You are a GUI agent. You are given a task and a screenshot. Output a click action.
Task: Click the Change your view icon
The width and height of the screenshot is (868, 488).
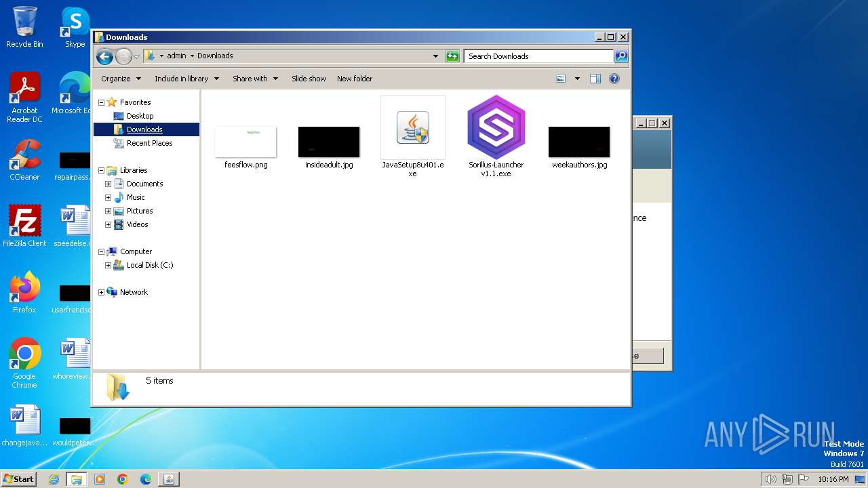coord(561,79)
